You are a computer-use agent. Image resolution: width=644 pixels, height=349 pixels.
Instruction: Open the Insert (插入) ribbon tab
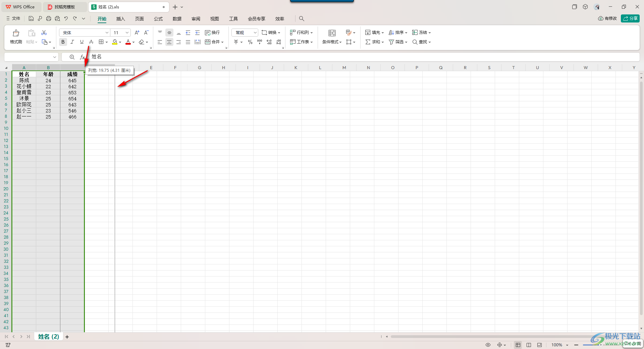120,19
